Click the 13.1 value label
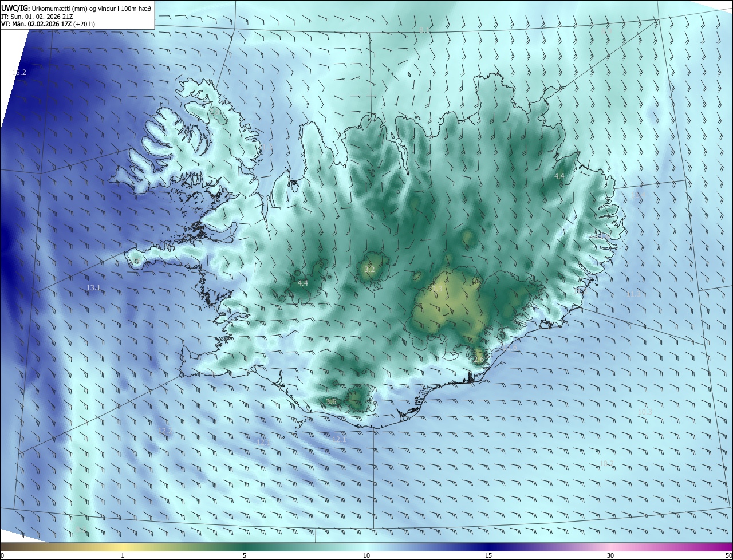Image resolution: width=733 pixels, height=560 pixels. 93,287
